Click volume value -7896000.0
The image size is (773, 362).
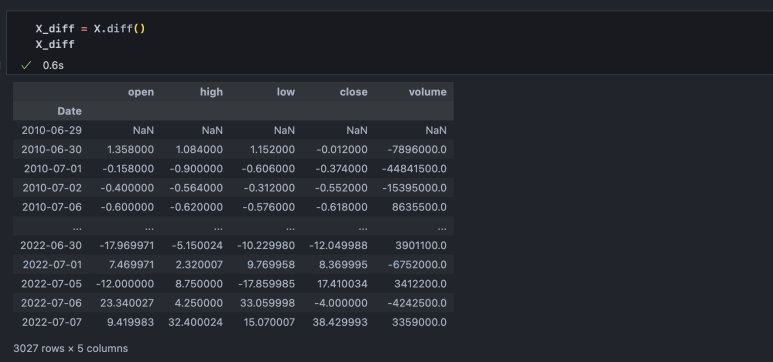[x=417, y=149]
